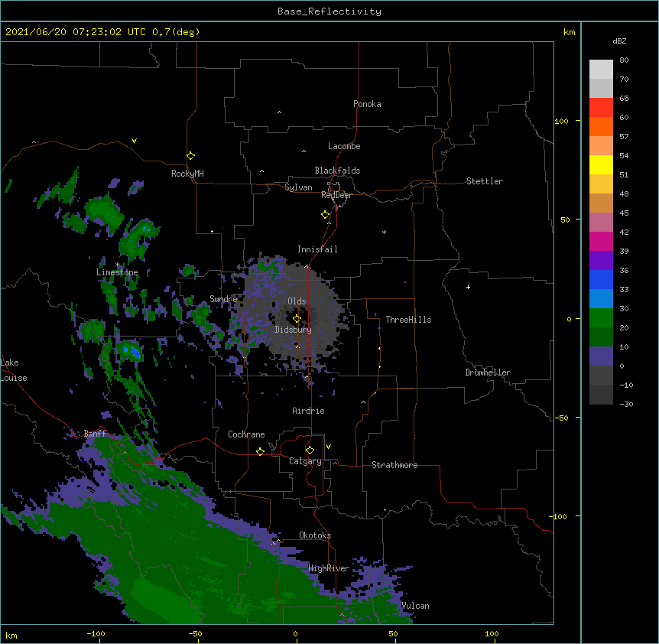The height and width of the screenshot is (644, 659).
Task: Click the 80 value in dBZ legend
Action: pos(624,60)
